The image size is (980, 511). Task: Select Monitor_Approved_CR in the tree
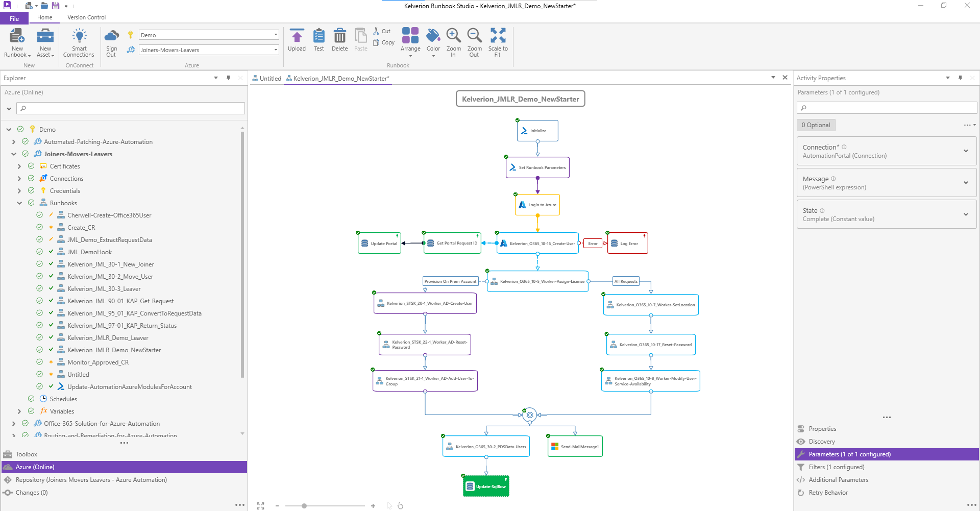[98, 362]
